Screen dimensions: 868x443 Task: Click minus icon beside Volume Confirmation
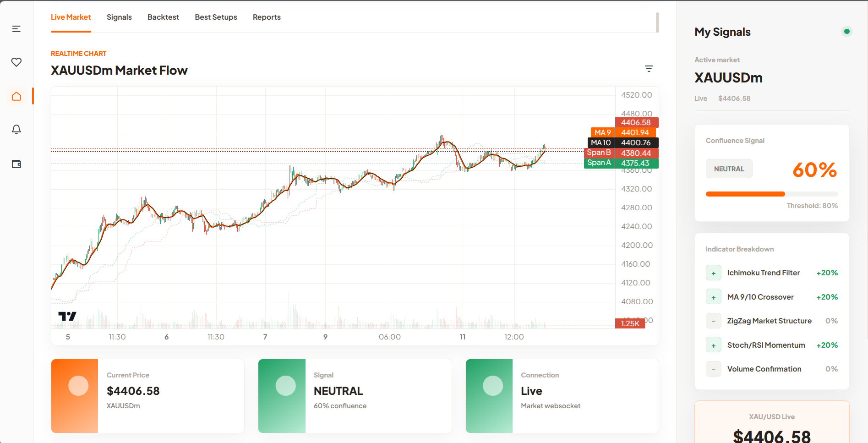pyautogui.click(x=713, y=369)
